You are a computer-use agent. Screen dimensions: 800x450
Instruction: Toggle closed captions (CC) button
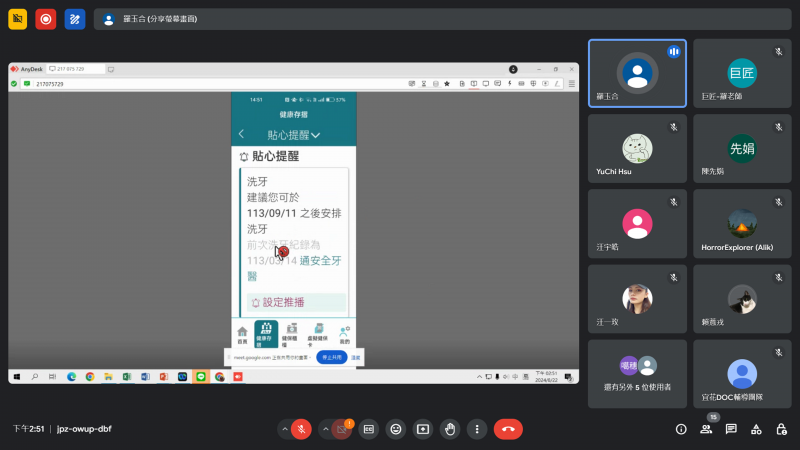[x=368, y=429]
